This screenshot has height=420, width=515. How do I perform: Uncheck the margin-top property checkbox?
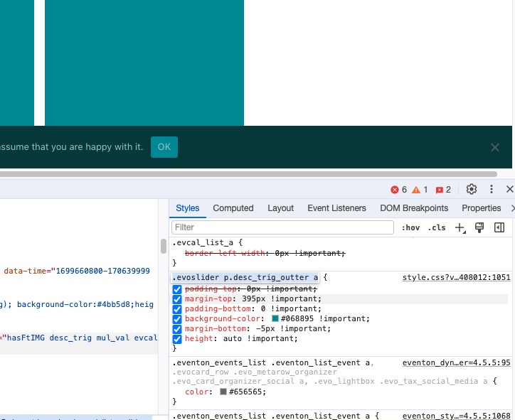[x=177, y=299]
